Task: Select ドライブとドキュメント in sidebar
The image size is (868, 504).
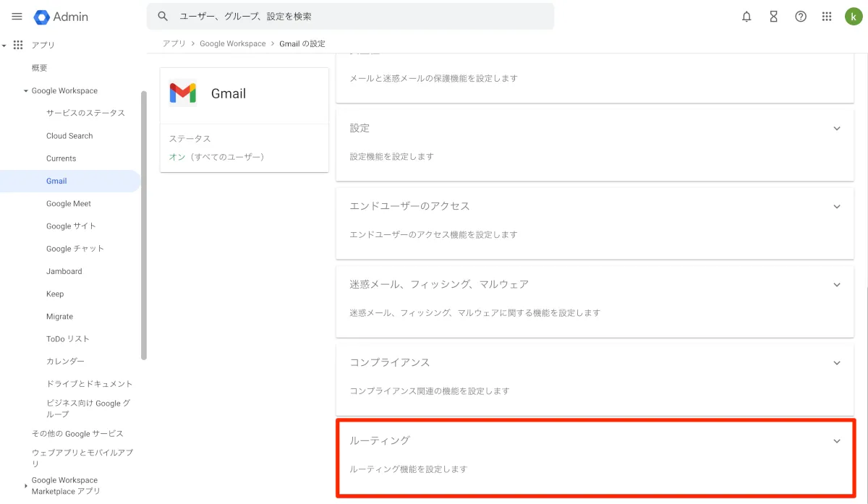Action: tap(90, 384)
